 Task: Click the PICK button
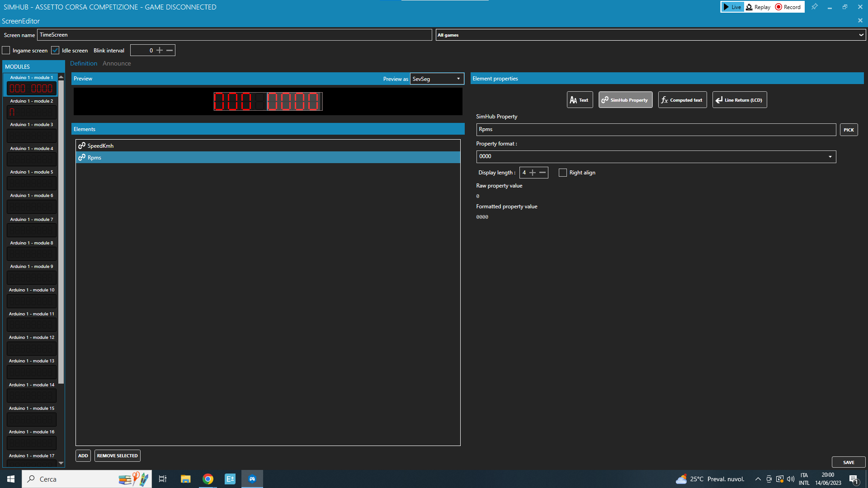tap(849, 130)
